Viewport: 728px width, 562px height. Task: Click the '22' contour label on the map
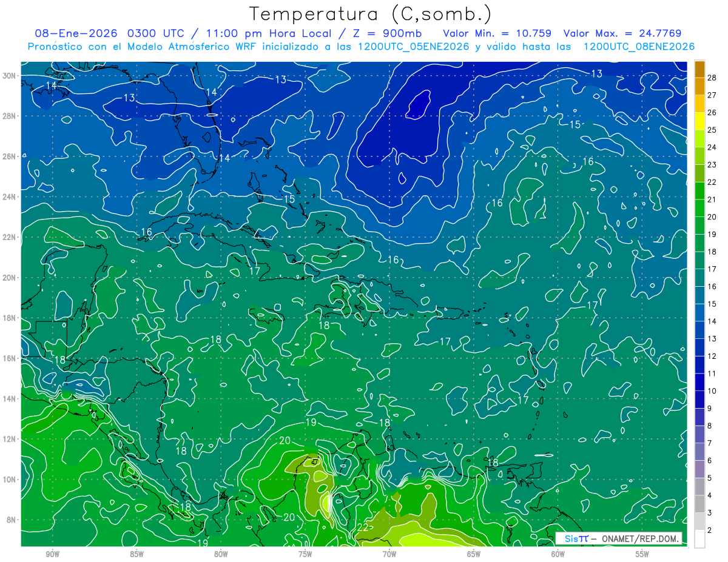point(363,527)
